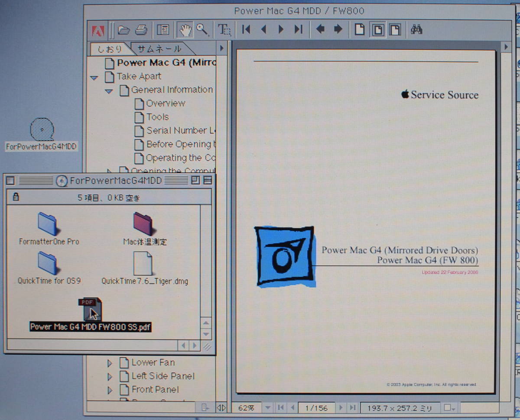Select the Zoom magnifier tool
Viewport: 520px width, 420px height.
tap(202, 29)
